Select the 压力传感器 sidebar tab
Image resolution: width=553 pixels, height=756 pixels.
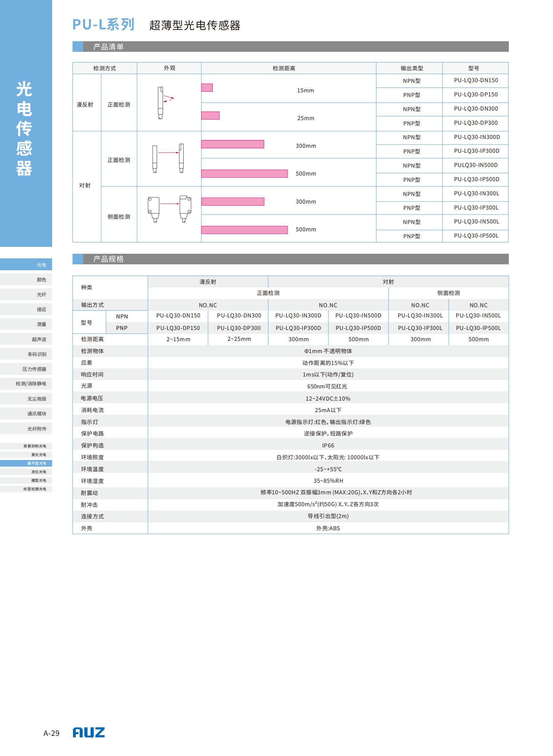pyautogui.click(x=26, y=369)
